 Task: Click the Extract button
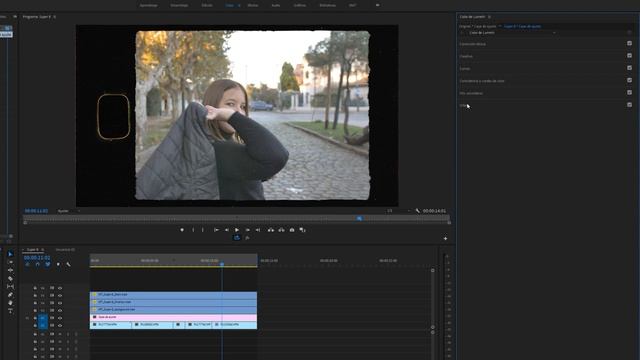(281, 230)
